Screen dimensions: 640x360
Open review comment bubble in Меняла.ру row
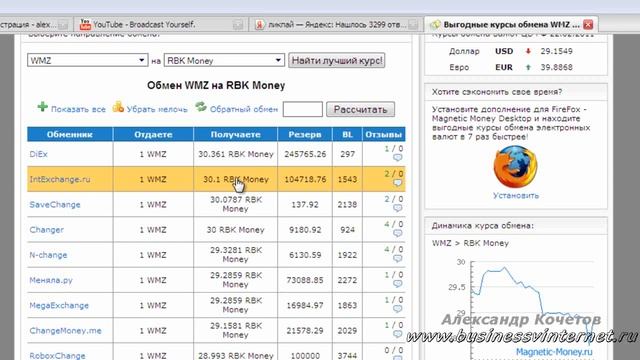coord(398,284)
